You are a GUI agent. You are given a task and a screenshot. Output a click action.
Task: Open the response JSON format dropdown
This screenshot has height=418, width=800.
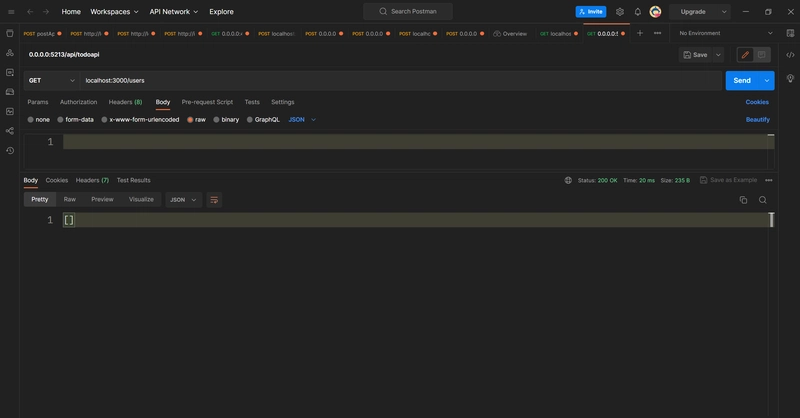[x=183, y=200]
